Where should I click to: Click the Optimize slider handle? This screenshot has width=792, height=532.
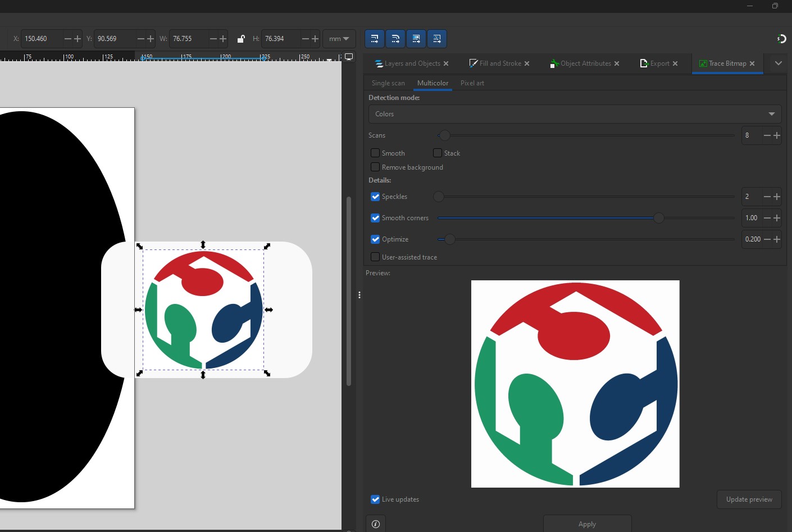point(449,239)
